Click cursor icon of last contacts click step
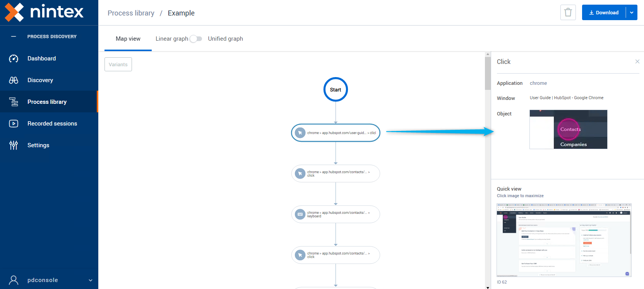 (x=300, y=255)
